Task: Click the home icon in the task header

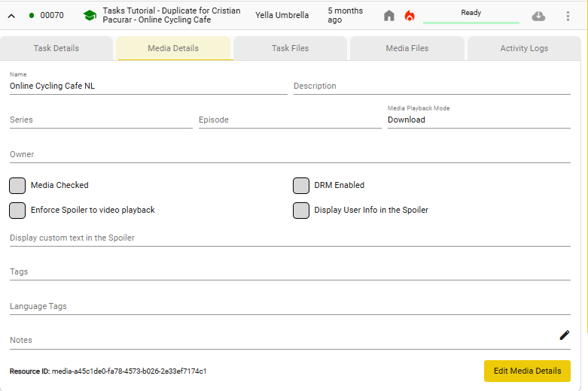Action: click(x=389, y=15)
